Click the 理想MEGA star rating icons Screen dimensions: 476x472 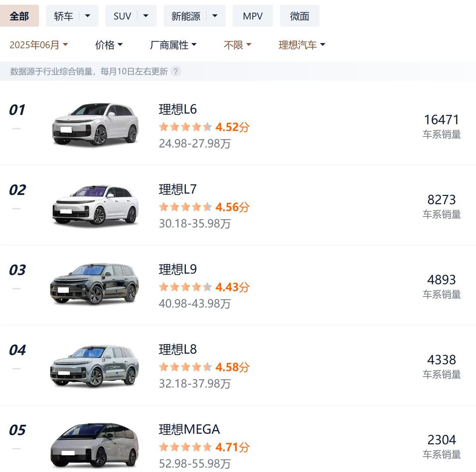click(185, 447)
